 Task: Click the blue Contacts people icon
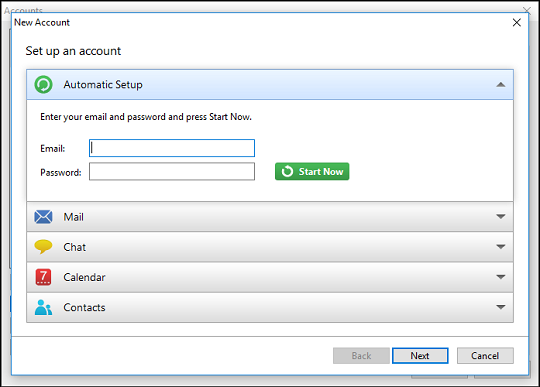tap(43, 307)
